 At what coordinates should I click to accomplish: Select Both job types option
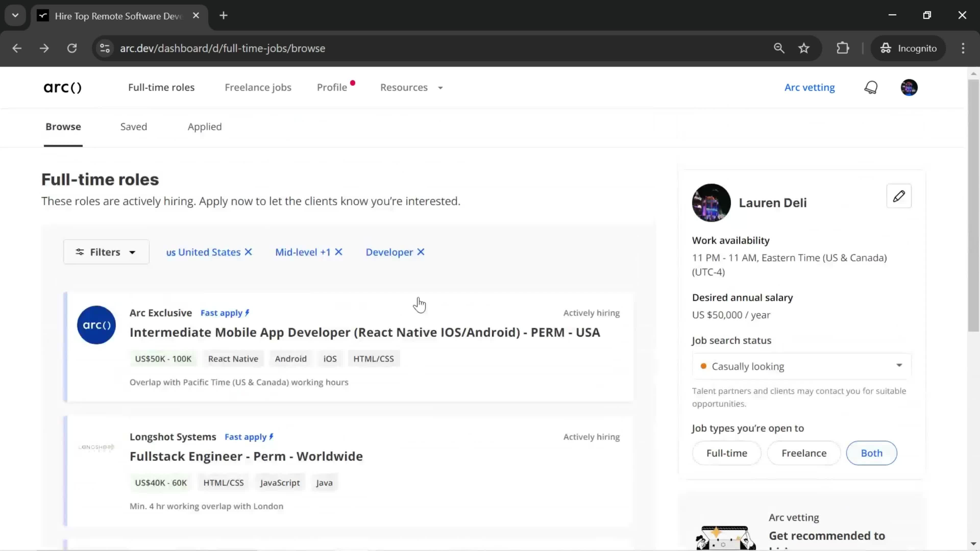coord(871,453)
